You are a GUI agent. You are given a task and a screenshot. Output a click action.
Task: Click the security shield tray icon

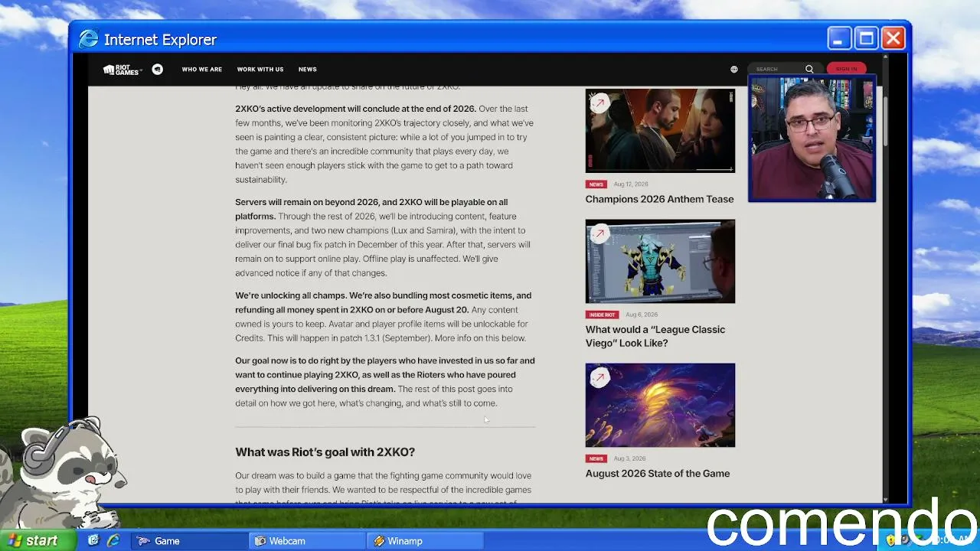pyautogui.click(x=891, y=540)
